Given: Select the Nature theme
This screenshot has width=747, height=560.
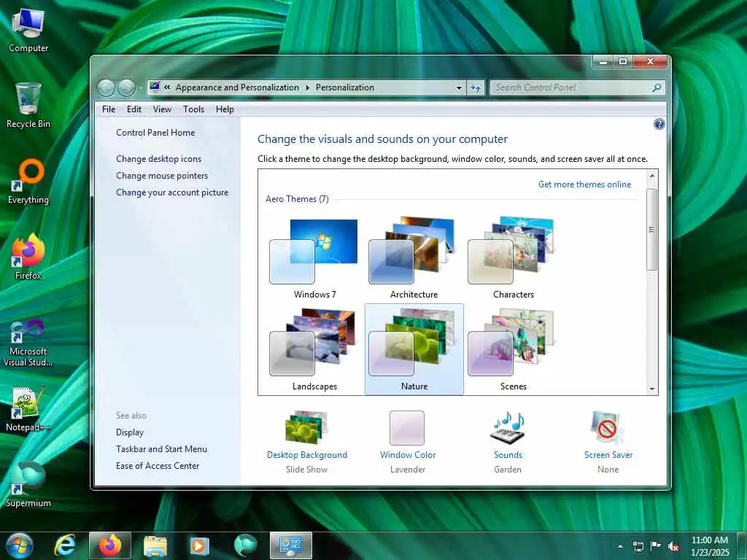Looking at the screenshot, I should (414, 349).
